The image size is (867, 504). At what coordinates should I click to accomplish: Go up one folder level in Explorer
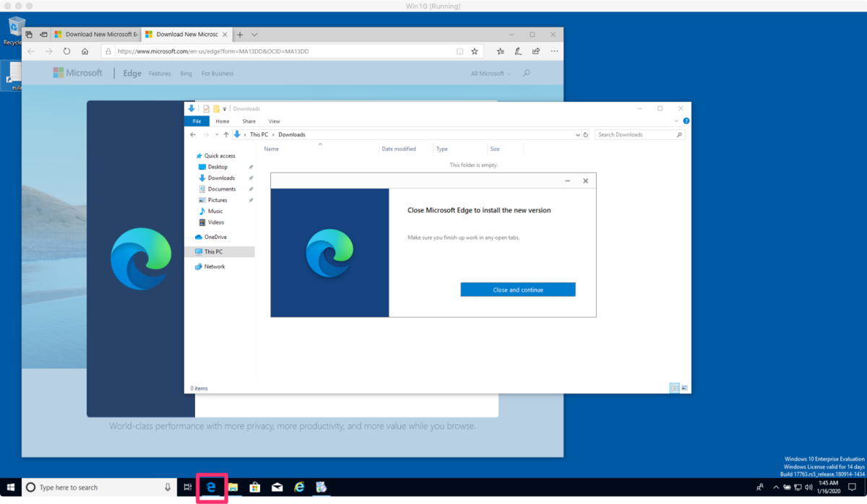point(226,134)
